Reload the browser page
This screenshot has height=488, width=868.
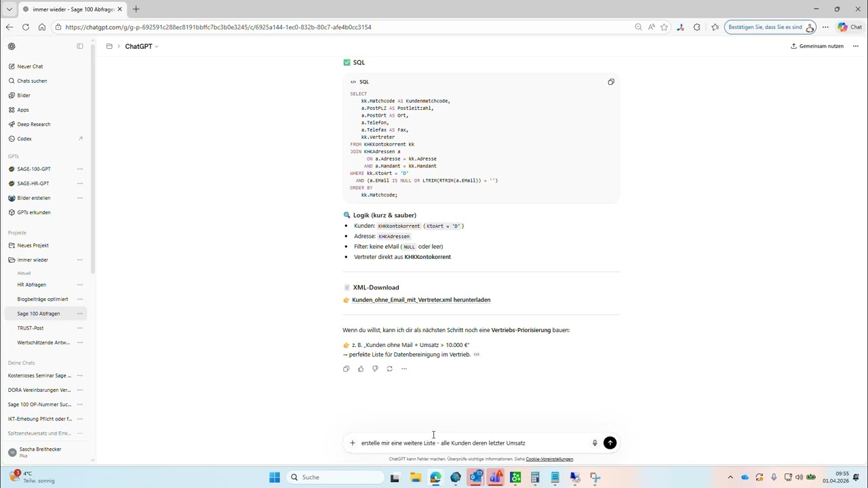coord(26,27)
